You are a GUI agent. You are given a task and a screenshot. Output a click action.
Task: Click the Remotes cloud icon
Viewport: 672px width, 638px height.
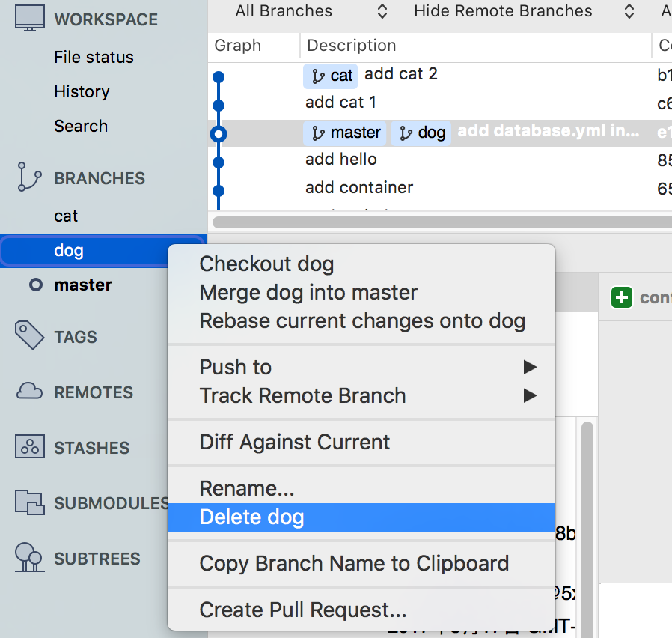(x=29, y=392)
